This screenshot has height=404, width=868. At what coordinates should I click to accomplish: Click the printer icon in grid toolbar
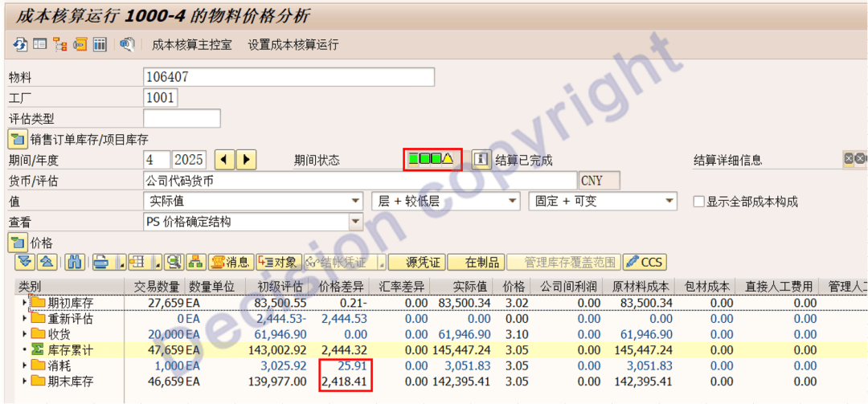100,262
